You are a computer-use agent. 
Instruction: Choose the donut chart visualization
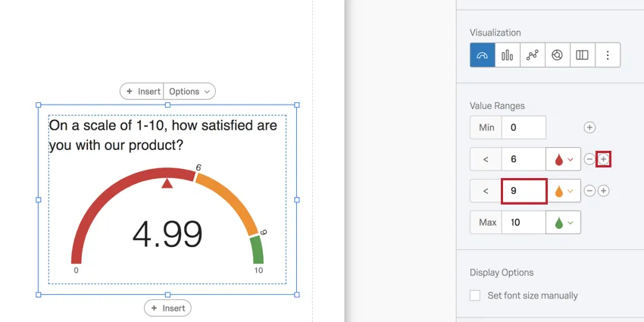pos(558,55)
